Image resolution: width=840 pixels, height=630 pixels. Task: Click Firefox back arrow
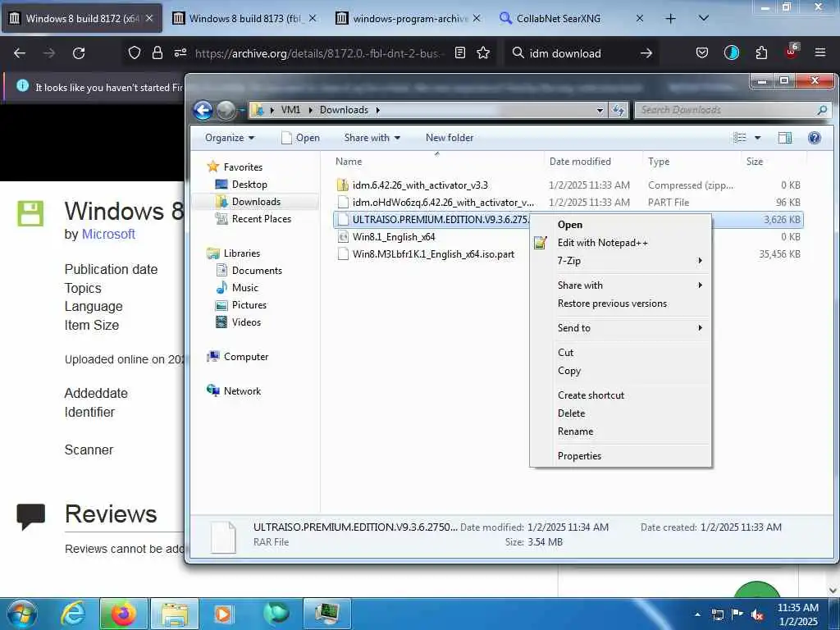coord(20,53)
